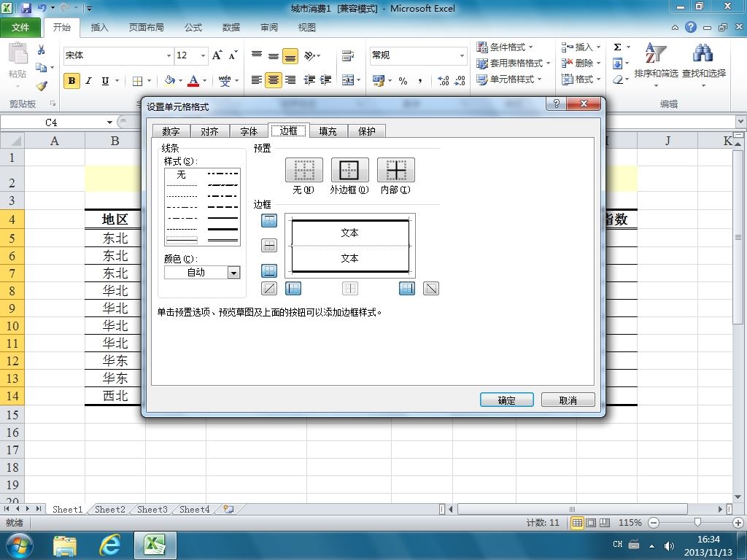Toggle the vertical middle border button
Image resolution: width=747 pixels, height=560 pixels.
[x=350, y=288]
